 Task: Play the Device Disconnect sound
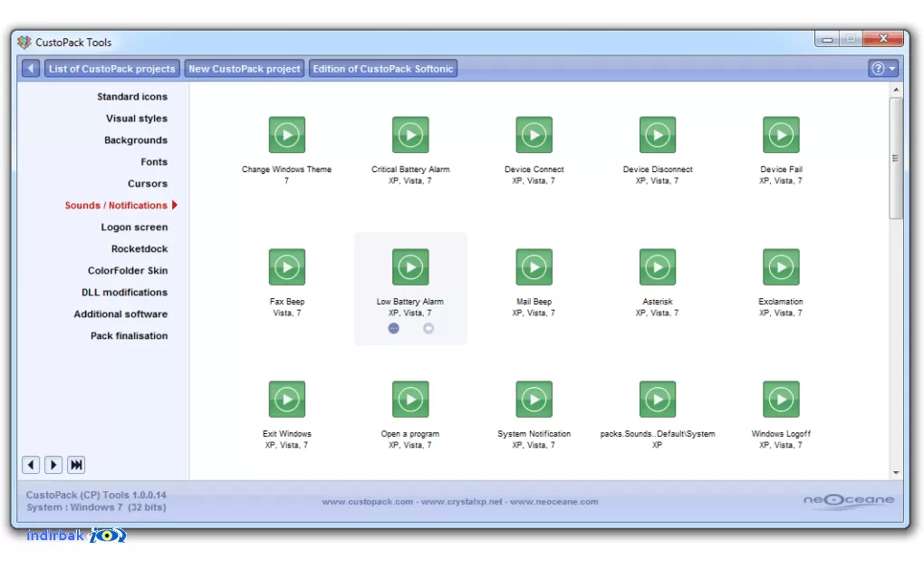coord(658,135)
